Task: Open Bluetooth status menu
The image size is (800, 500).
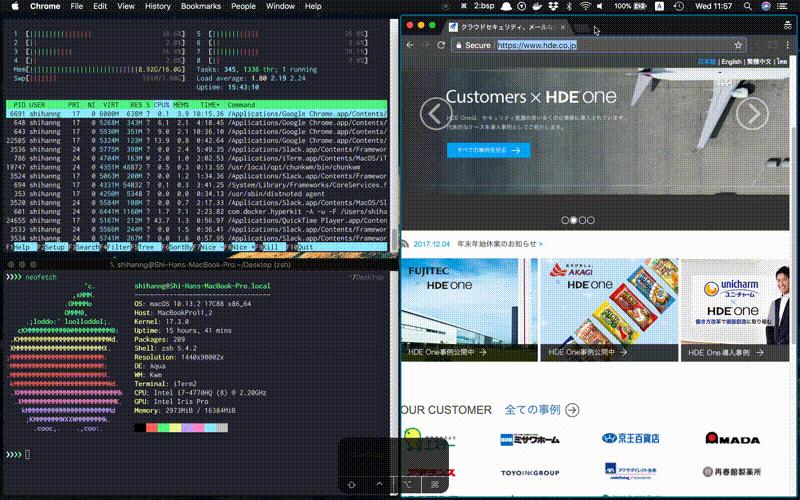Action: [x=569, y=6]
